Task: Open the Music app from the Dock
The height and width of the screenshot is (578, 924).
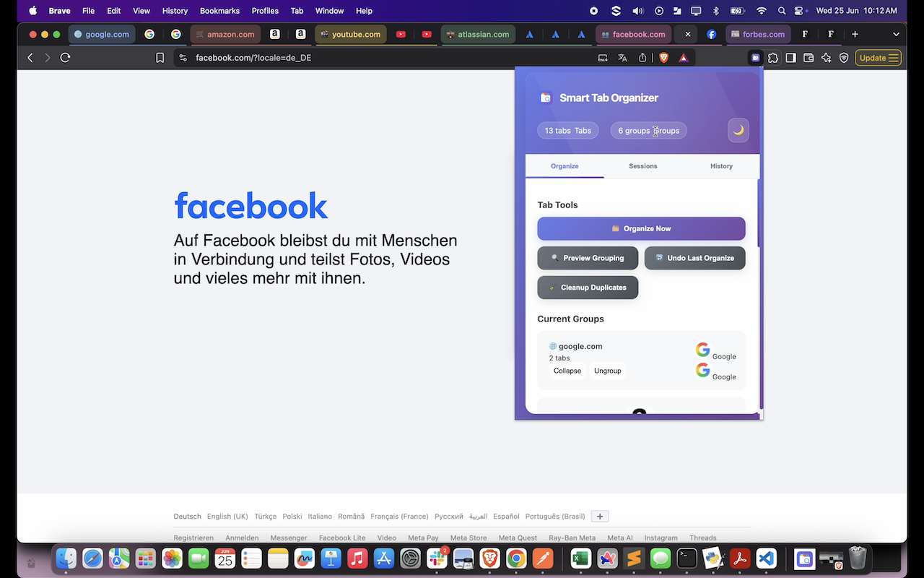Action: (x=357, y=558)
